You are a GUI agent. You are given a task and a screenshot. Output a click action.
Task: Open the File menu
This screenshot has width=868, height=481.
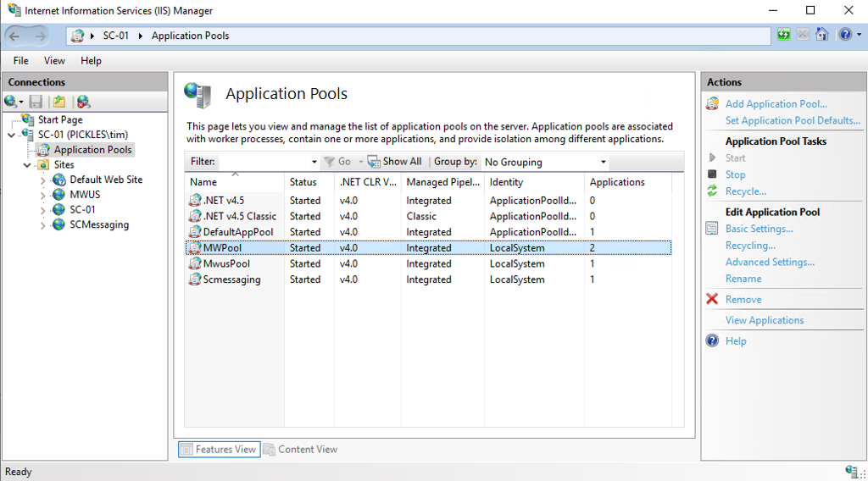pyautogui.click(x=21, y=61)
